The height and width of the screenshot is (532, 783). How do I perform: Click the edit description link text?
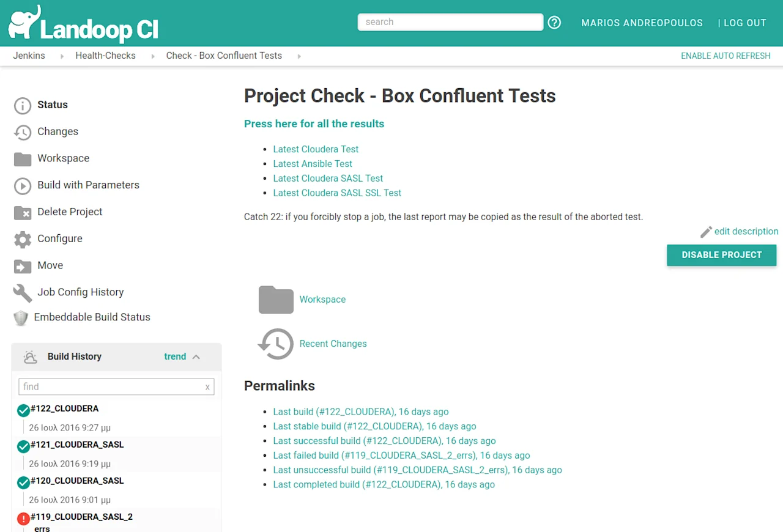tap(746, 232)
